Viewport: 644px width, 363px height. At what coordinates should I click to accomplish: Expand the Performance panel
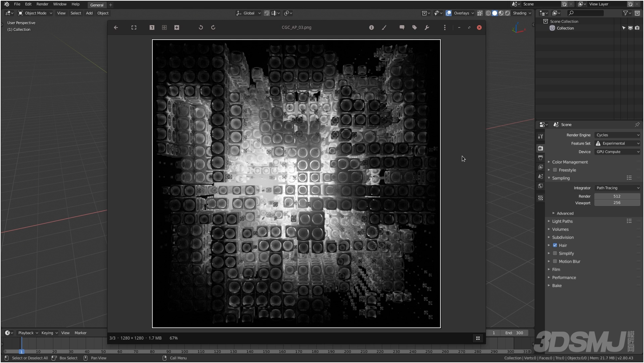pyautogui.click(x=564, y=278)
